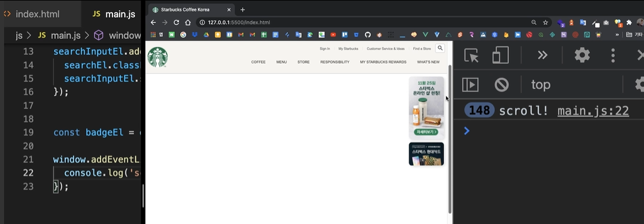Open the browser home page button
The width and height of the screenshot is (644, 224).
188,22
